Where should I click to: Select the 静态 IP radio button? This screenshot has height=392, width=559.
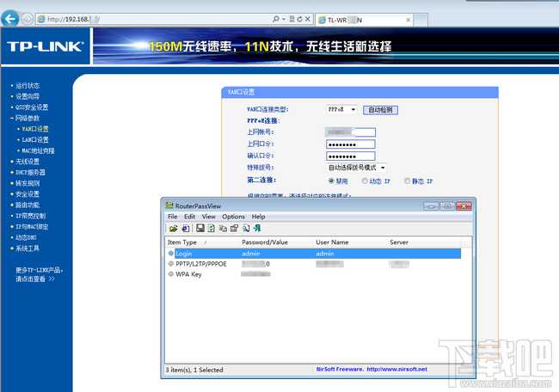point(407,181)
